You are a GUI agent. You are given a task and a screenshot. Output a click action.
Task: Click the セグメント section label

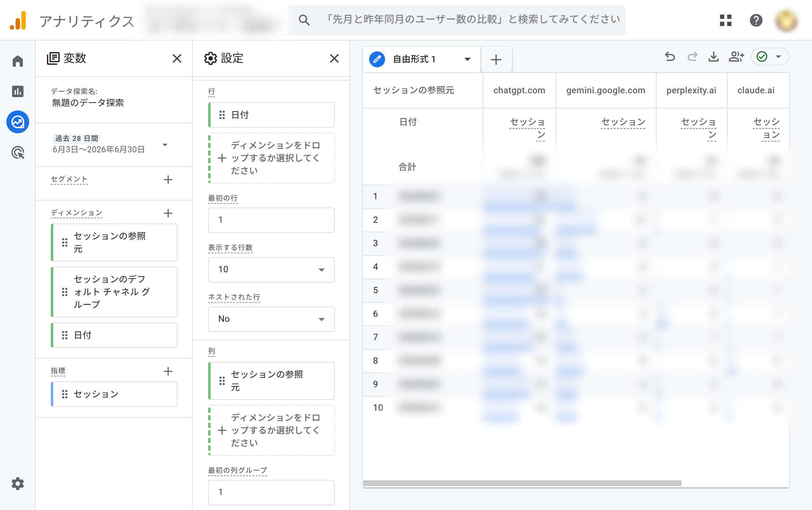pos(69,179)
